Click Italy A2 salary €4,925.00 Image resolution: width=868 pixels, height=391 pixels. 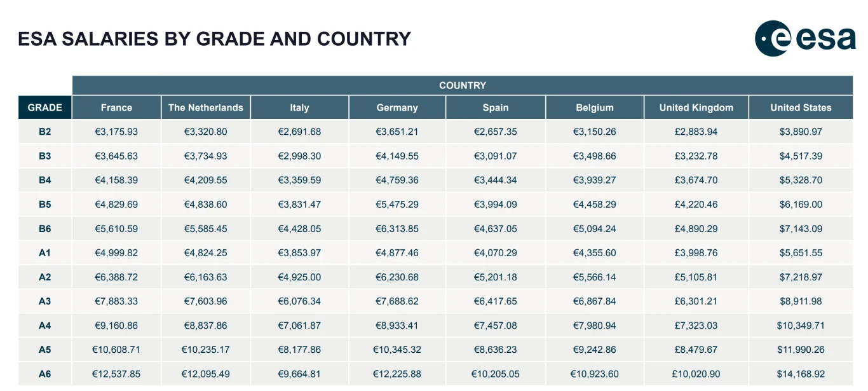(299, 277)
